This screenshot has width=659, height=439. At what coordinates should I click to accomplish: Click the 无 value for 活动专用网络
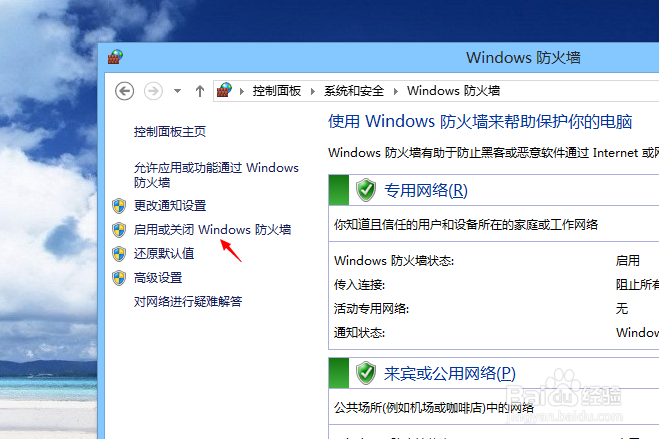(x=622, y=309)
